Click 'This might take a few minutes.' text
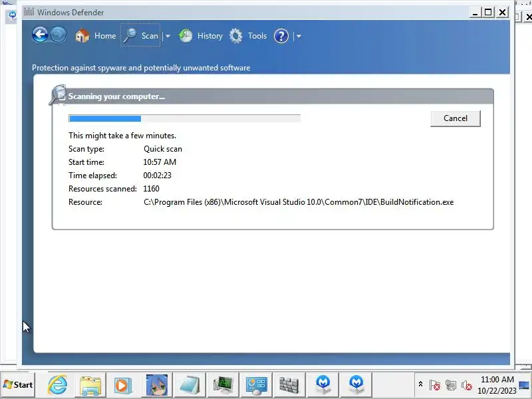 (x=122, y=136)
